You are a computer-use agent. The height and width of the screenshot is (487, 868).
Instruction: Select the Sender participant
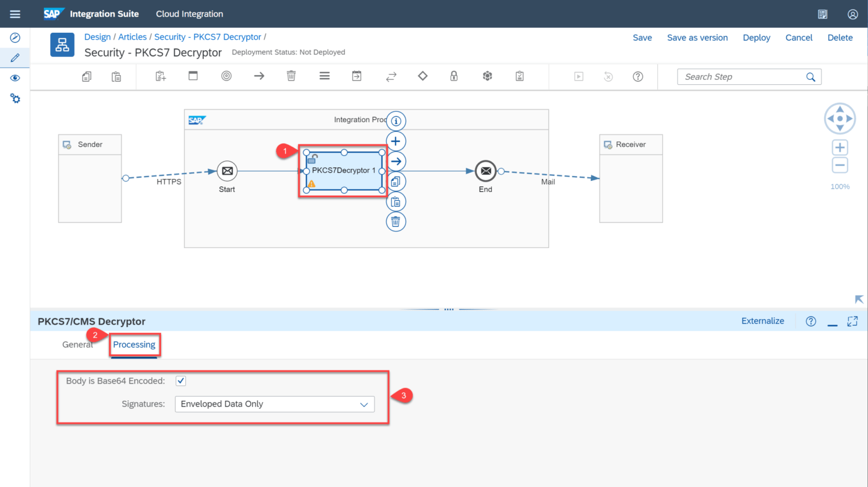90,178
